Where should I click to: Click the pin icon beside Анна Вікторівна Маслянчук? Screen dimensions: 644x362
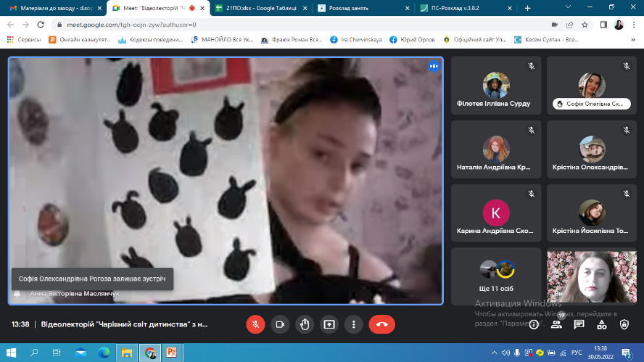[x=17, y=294]
